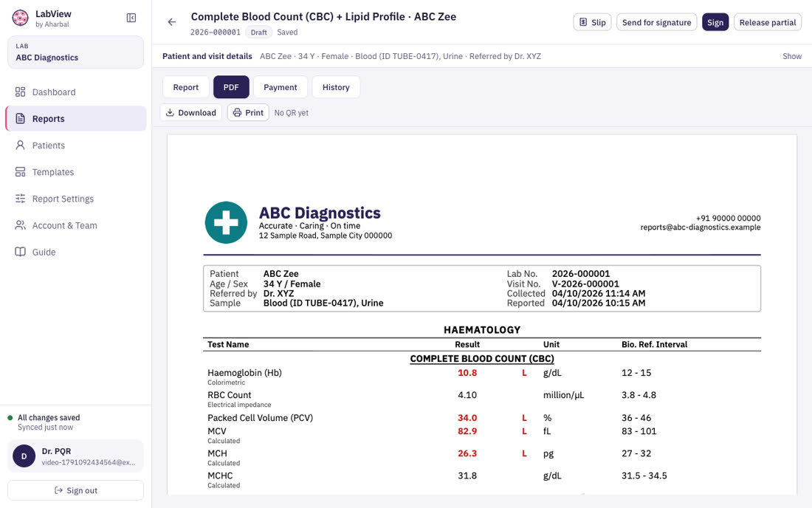Click the reports@abc-diagnostics.example email
Screen dimensions: 812x508
pos(700,227)
